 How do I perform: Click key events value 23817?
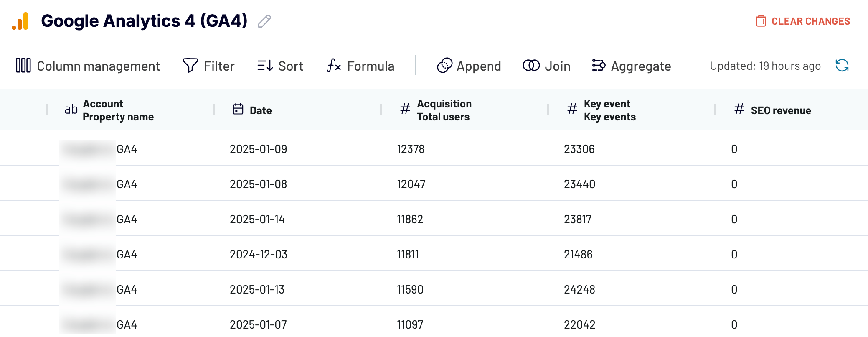click(x=578, y=220)
